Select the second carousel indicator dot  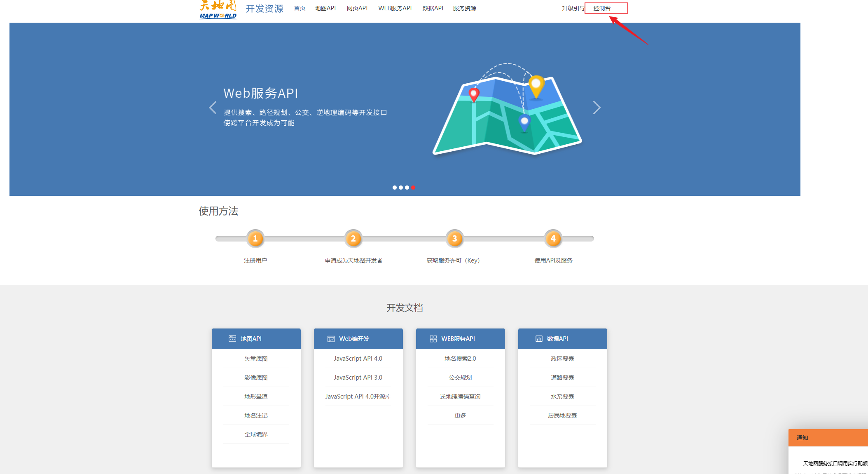[x=401, y=188]
